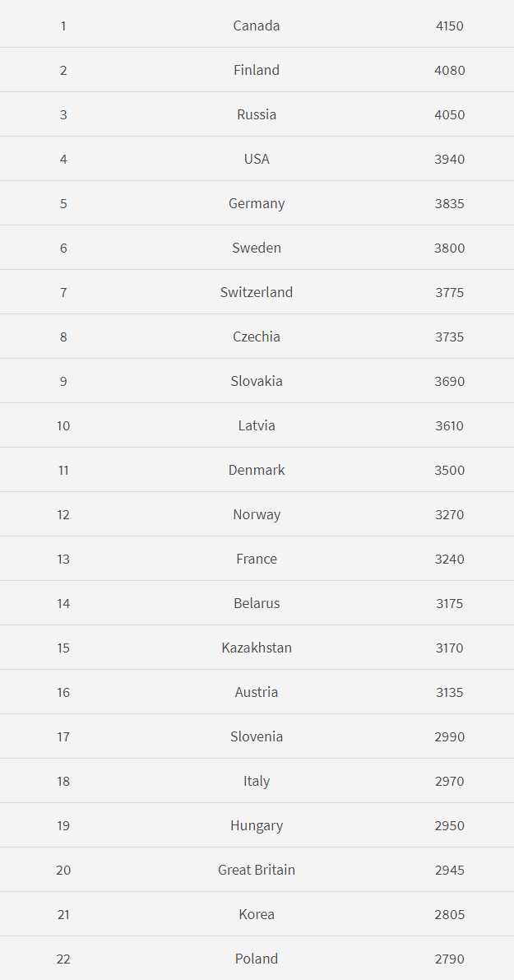
Task: Click the Great Britain entry
Action: pos(256,870)
